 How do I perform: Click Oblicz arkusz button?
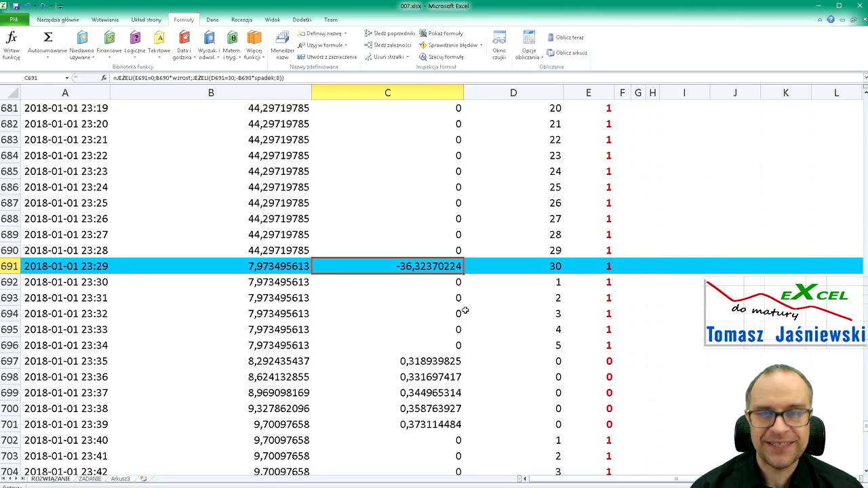coord(568,53)
